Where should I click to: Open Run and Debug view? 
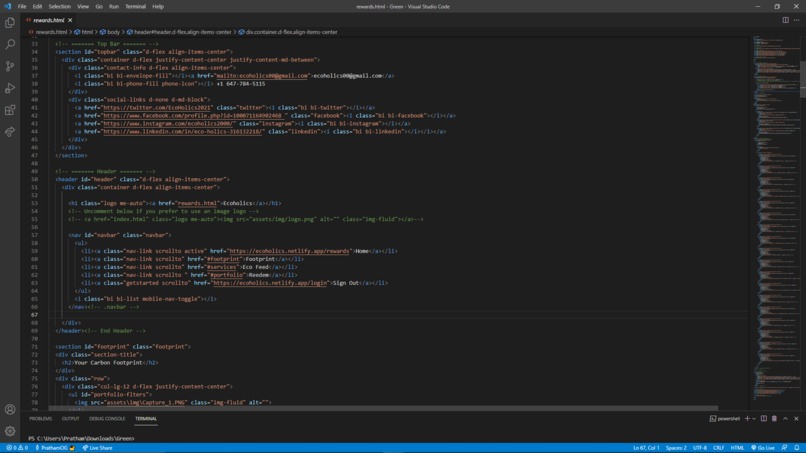[10, 88]
